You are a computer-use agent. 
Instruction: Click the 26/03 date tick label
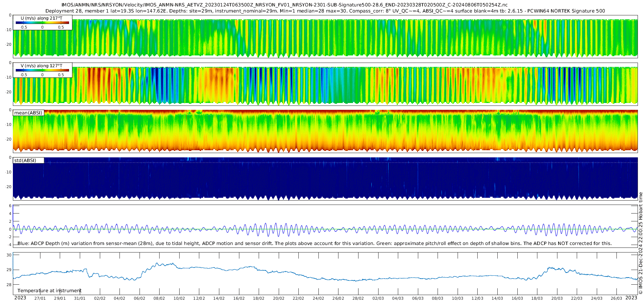pos(616,299)
